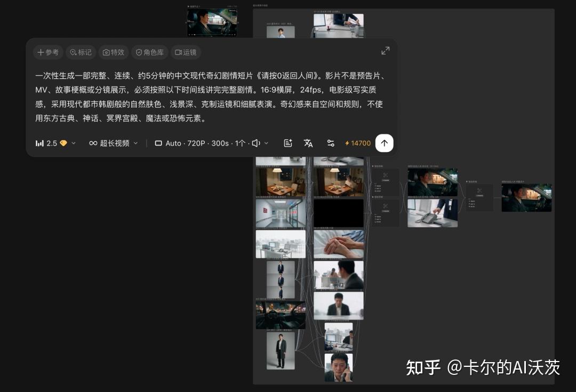Image resolution: width=576 pixels, height=392 pixels.
Task: Select the rightmost man driving output thumbnail
Action: tap(526, 198)
